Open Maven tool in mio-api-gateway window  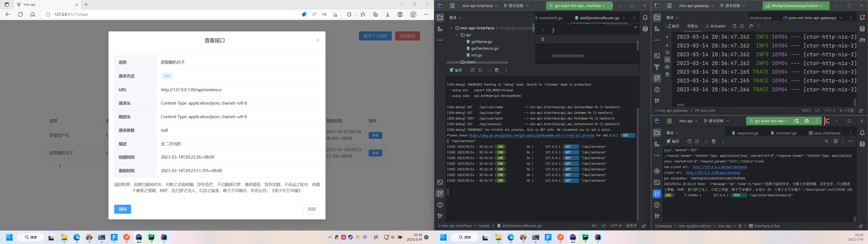(x=862, y=40)
